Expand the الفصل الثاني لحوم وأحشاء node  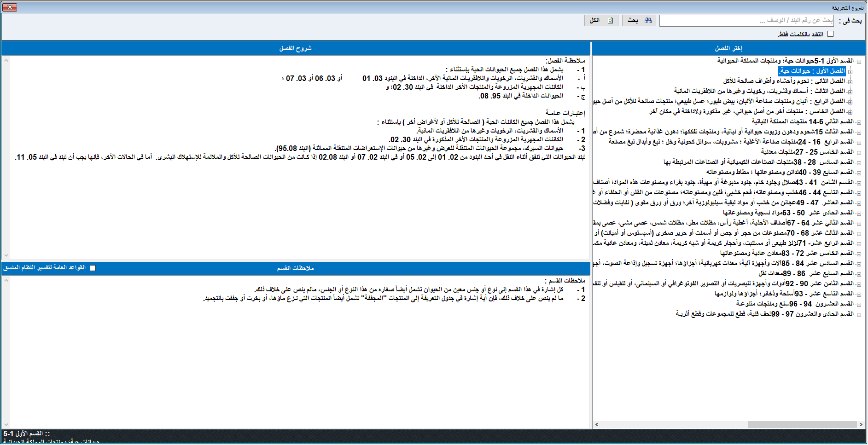click(x=850, y=81)
